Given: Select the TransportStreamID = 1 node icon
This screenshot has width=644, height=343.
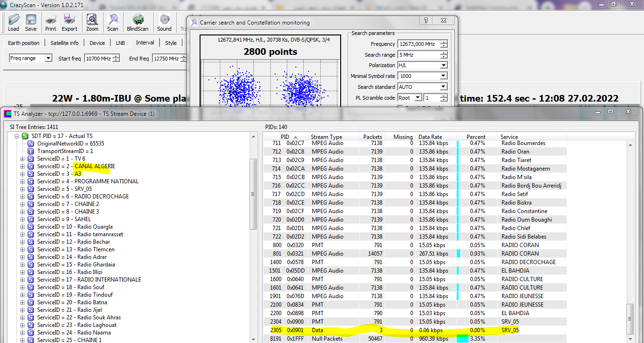Looking at the screenshot, I should pyautogui.click(x=31, y=151).
